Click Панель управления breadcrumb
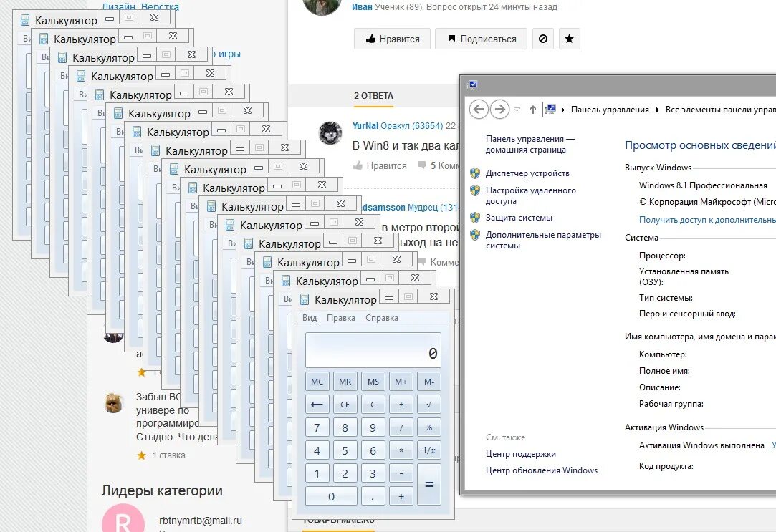The width and height of the screenshot is (776, 532). pyautogui.click(x=610, y=110)
